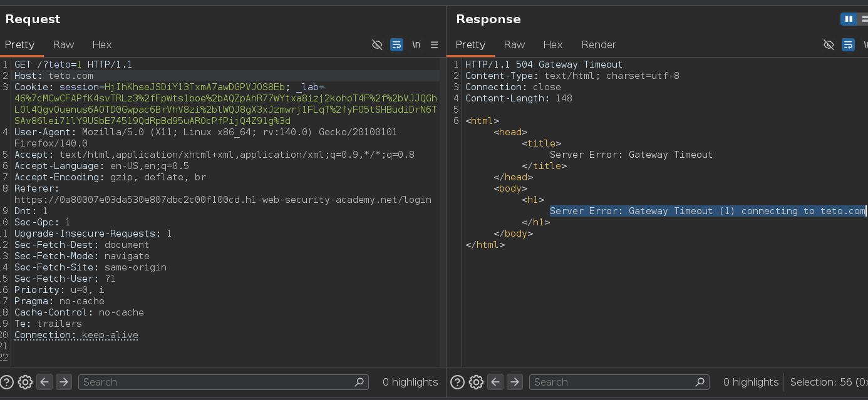Open the Response Hex tab

[553, 44]
